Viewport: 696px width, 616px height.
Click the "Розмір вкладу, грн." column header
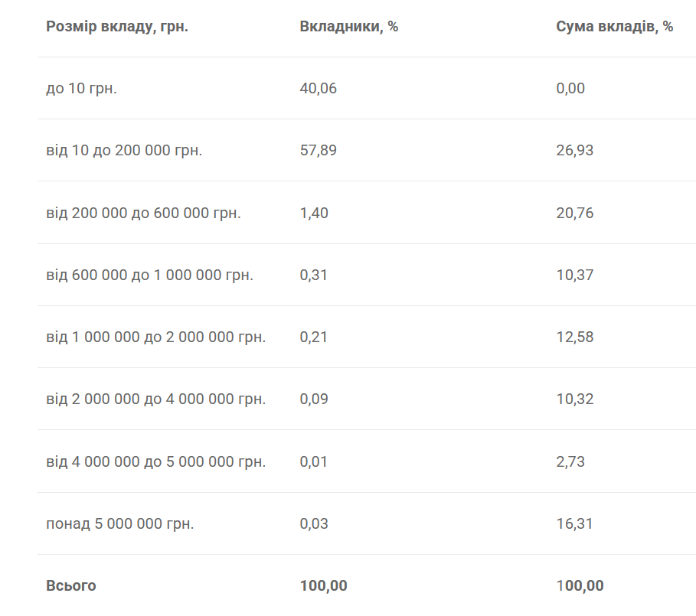coord(116,26)
